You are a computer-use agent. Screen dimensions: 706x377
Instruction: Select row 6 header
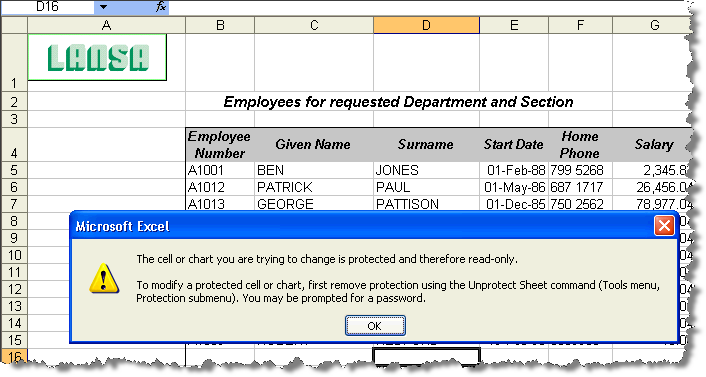click(x=14, y=187)
